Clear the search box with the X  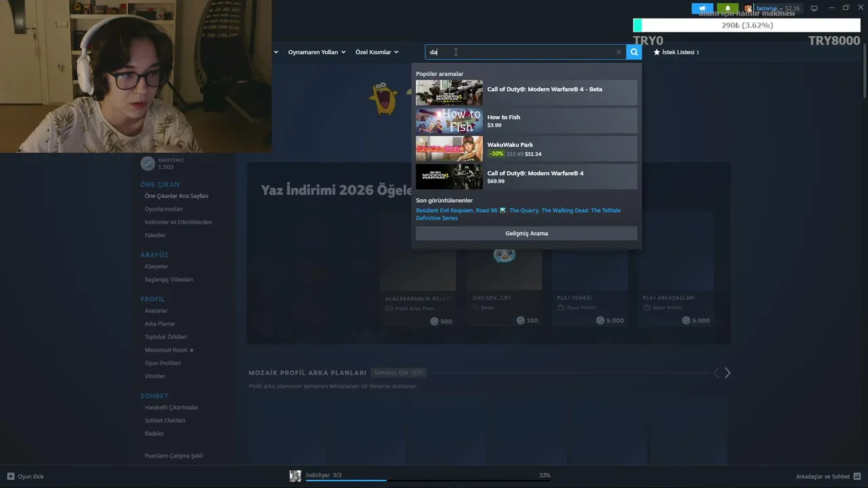tap(618, 52)
